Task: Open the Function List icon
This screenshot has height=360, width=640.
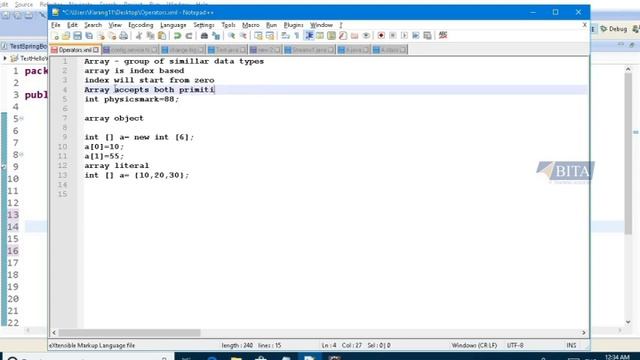Action: 343,36
